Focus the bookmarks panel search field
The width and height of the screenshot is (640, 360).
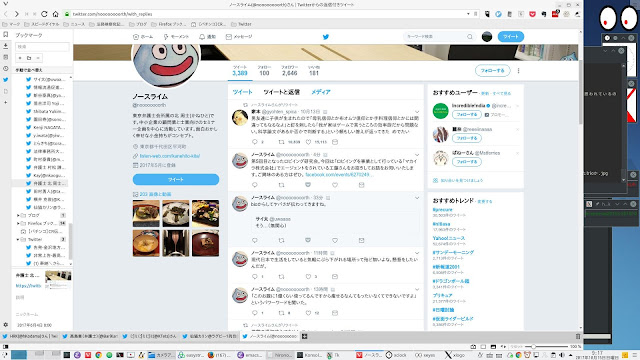pyautogui.click(x=42, y=47)
